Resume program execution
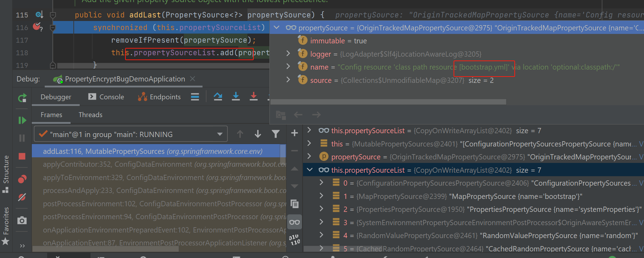644x258 pixels. pos(22,120)
